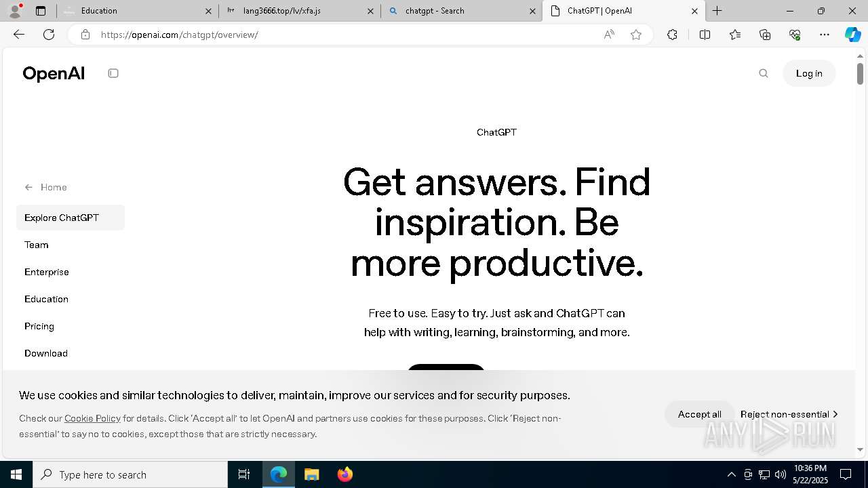Open Browser essentials heart icon
This screenshot has width=868, height=488.
[x=795, y=35]
